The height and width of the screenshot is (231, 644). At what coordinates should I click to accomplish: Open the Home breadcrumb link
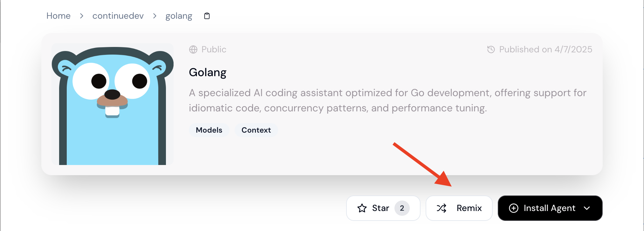click(58, 16)
